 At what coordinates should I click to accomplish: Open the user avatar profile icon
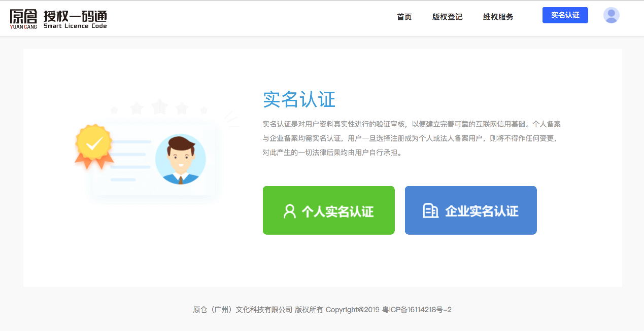click(611, 15)
